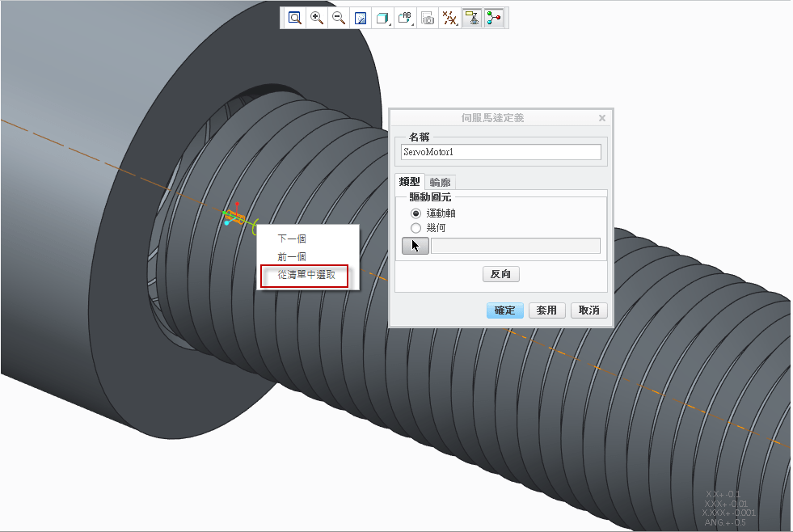This screenshot has width=793, height=532.
Task: Click the Zoom Out magnifier icon
Action: (339, 18)
